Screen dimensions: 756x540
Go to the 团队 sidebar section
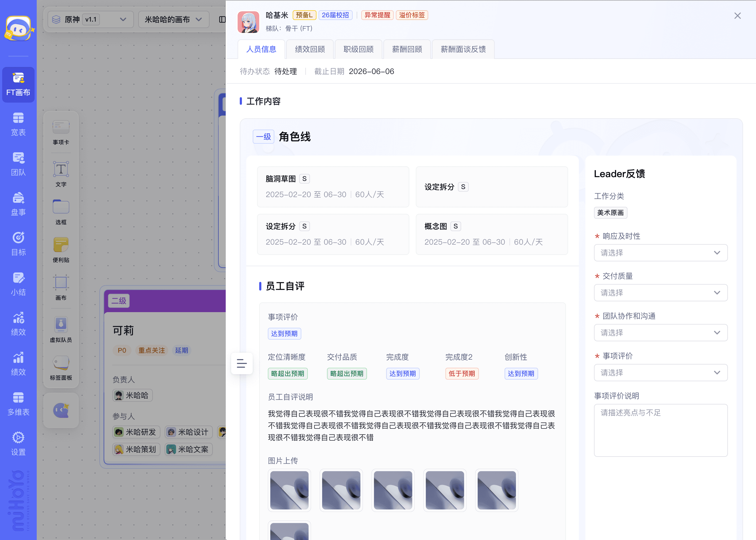18,164
